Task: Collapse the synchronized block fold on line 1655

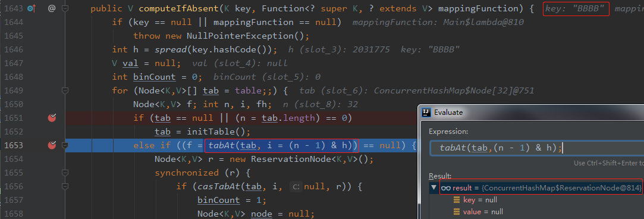Action: [65, 173]
